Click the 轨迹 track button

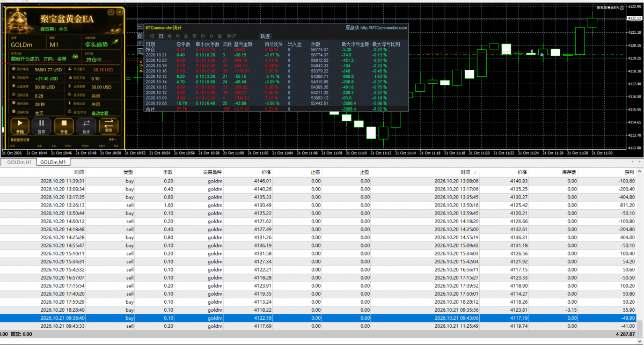pos(265,36)
